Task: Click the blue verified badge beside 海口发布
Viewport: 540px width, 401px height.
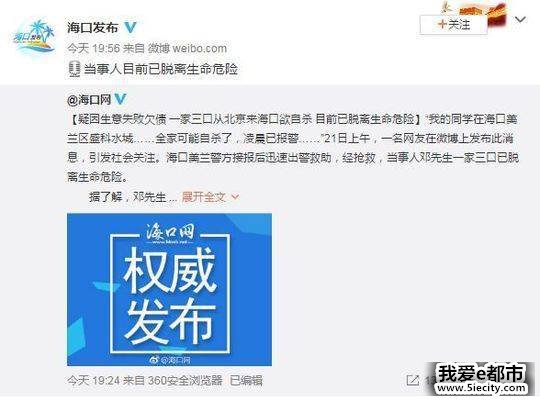Action: point(131,27)
